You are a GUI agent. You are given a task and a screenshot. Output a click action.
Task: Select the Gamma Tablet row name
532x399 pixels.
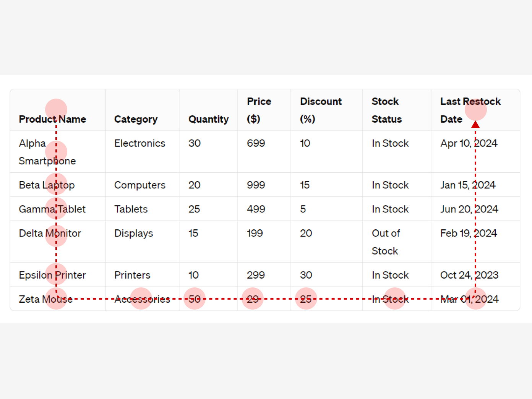pyautogui.click(x=52, y=209)
